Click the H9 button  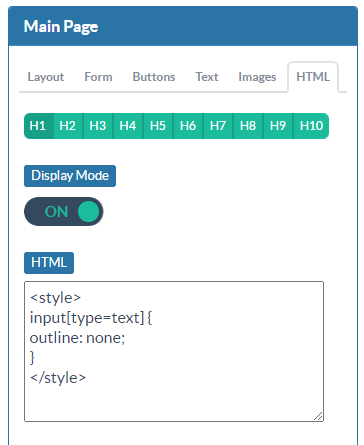[278, 126]
